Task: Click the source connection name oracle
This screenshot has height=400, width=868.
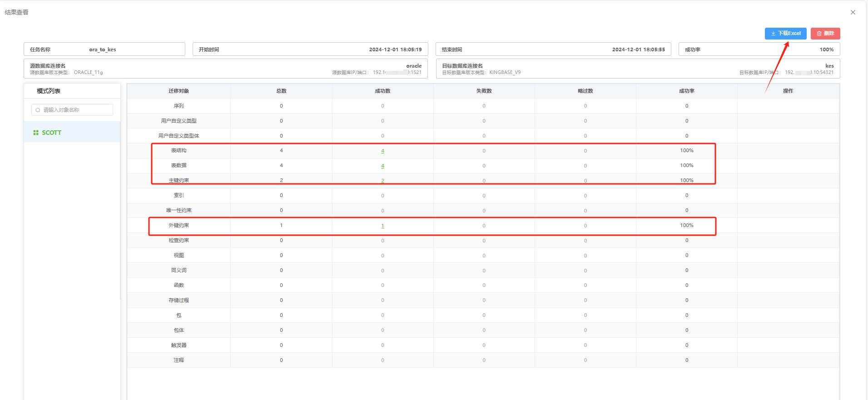Action: coord(414,66)
